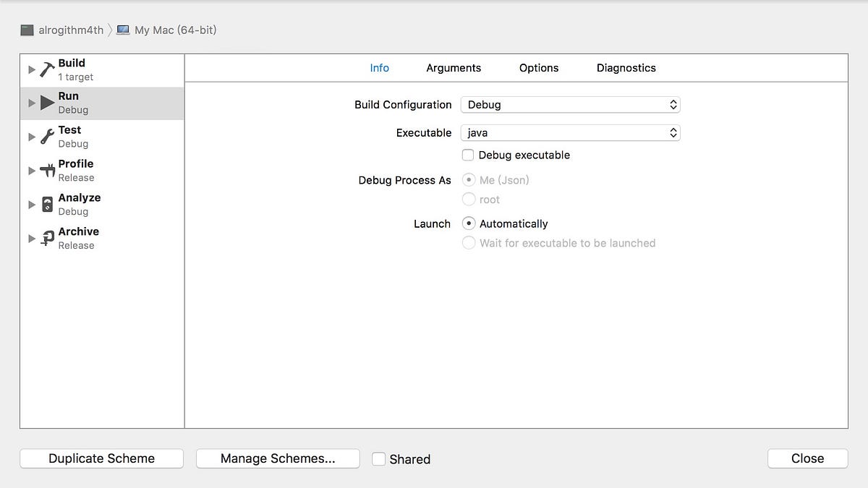868x488 pixels.
Task: Expand the Run scheme disclosure triangle
Action: tap(32, 102)
